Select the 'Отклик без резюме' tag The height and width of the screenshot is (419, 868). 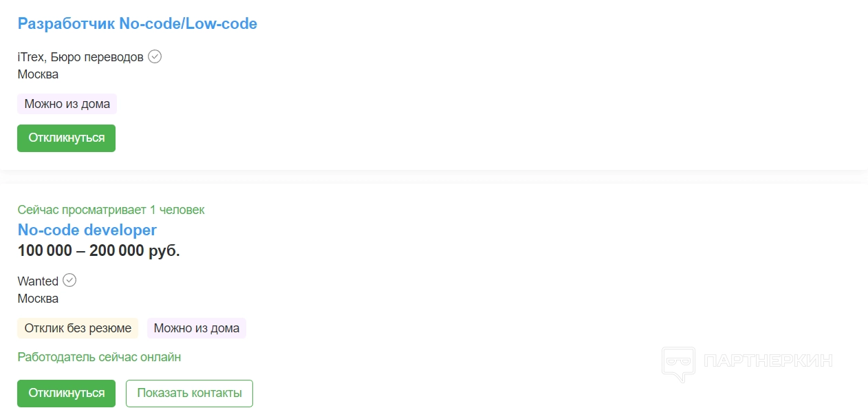pyautogui.click(x=78, y=328)
